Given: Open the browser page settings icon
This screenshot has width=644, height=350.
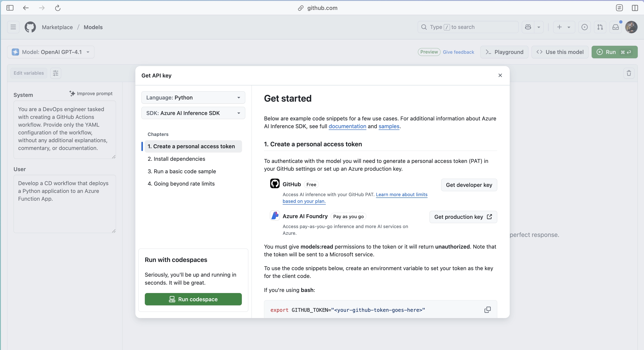Looking at the screenshot, I should pos(619,8).
